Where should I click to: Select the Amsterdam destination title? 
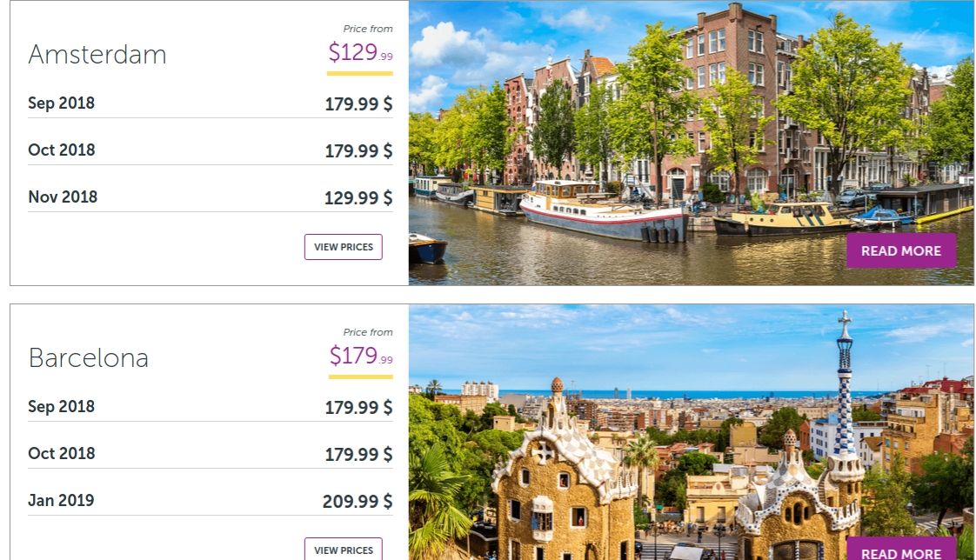pos(97,54)
